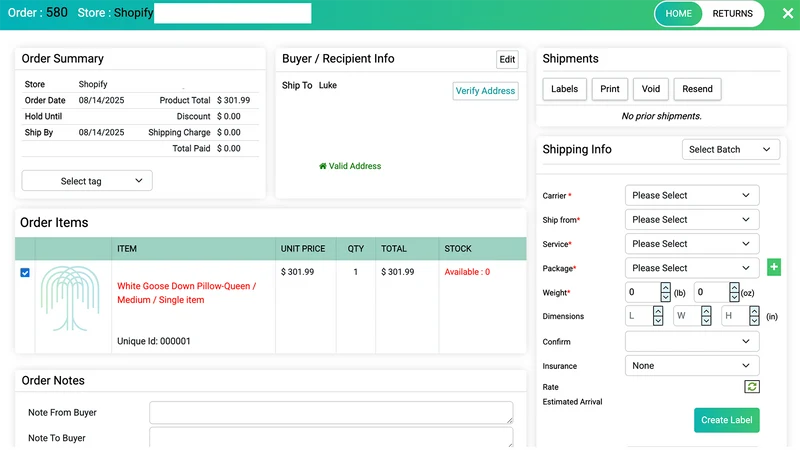The image size is (800, 450).
Task: Click the Ship By 08/14/2025 value
Action: (101, 132)
